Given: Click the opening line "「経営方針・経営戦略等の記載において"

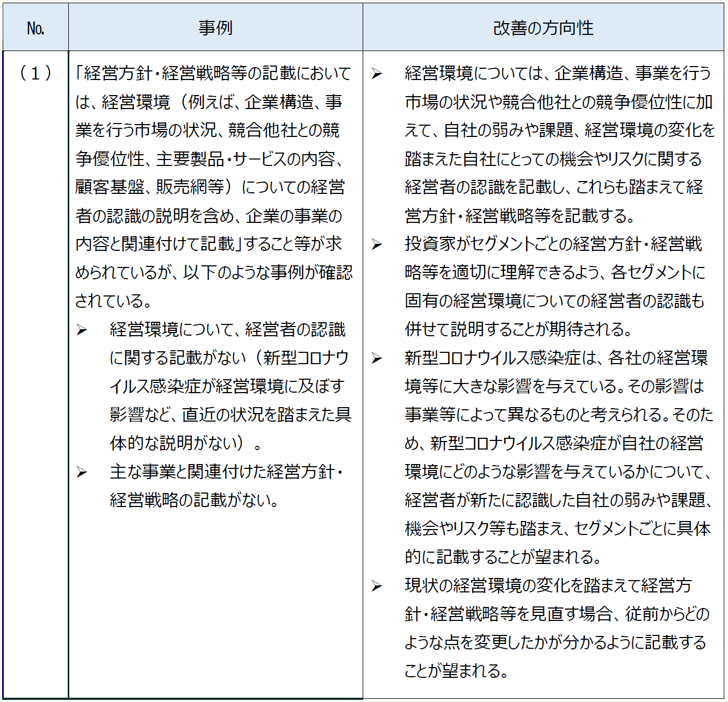Looking at the screenshot, I should point(213,74).
